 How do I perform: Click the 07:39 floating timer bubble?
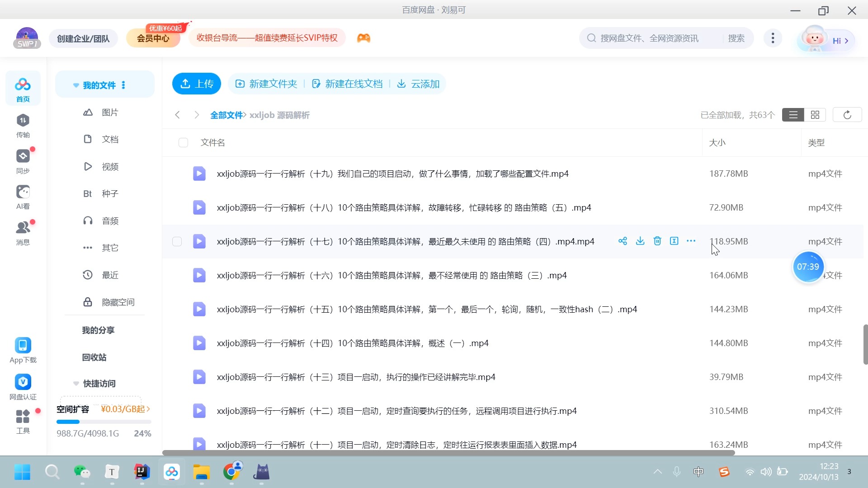[x=808, y=267]
